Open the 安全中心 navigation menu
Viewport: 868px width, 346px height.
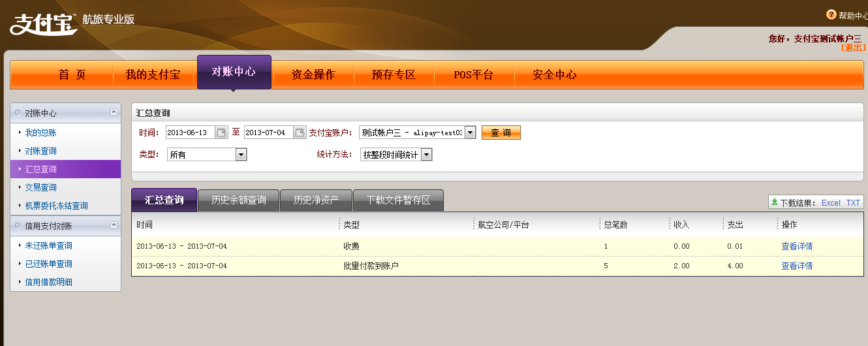554,74
